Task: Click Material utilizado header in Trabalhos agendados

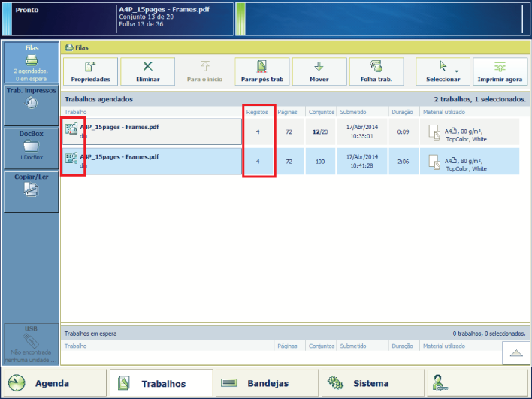Action: [x=444, y=112]
